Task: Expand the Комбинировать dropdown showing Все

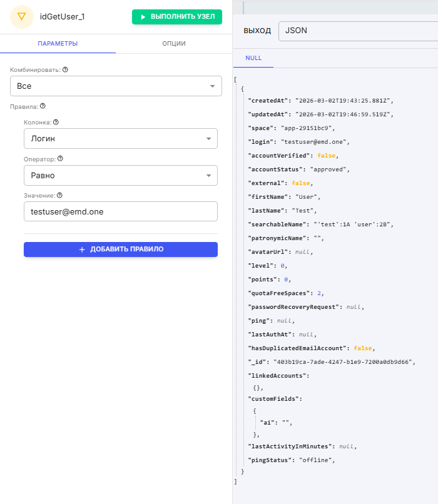Action: (x=116, y=86)
